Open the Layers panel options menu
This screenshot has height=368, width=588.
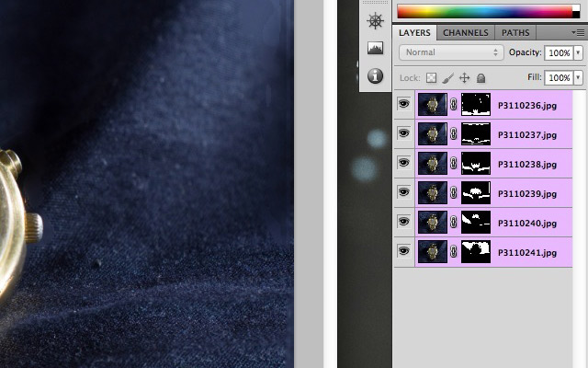(x=578, y=33)
